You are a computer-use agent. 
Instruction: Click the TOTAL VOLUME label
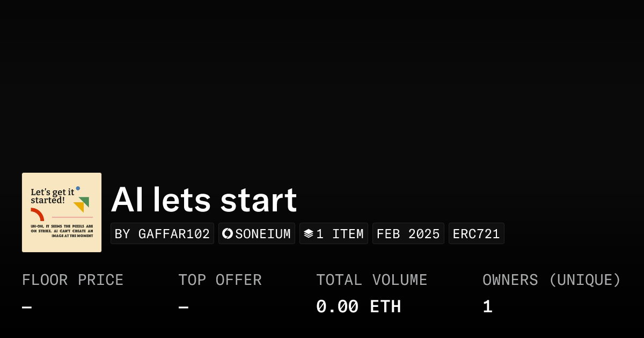tap(371, 280)
